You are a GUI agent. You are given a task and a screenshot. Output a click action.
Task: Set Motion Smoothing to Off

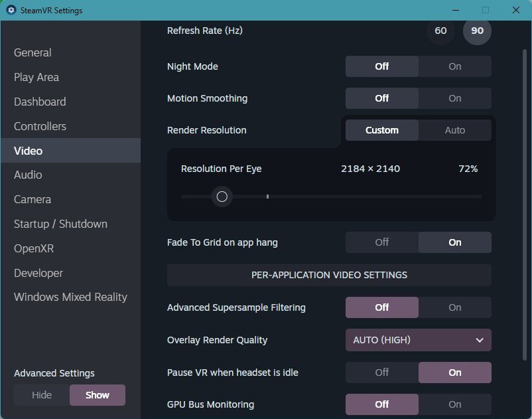coord(381,98)
